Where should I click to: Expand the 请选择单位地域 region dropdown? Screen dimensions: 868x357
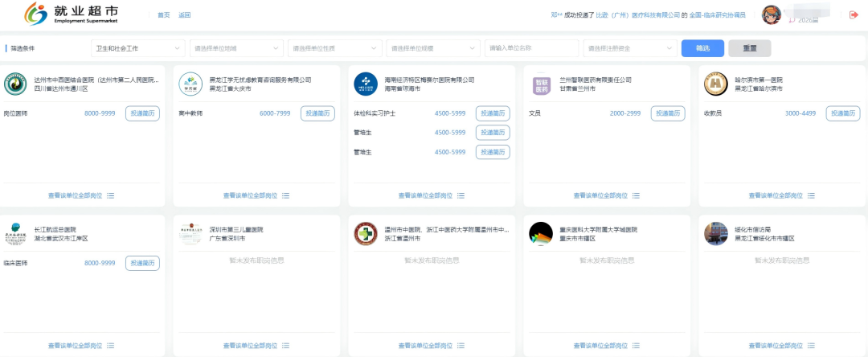click(x=235, y=48)
